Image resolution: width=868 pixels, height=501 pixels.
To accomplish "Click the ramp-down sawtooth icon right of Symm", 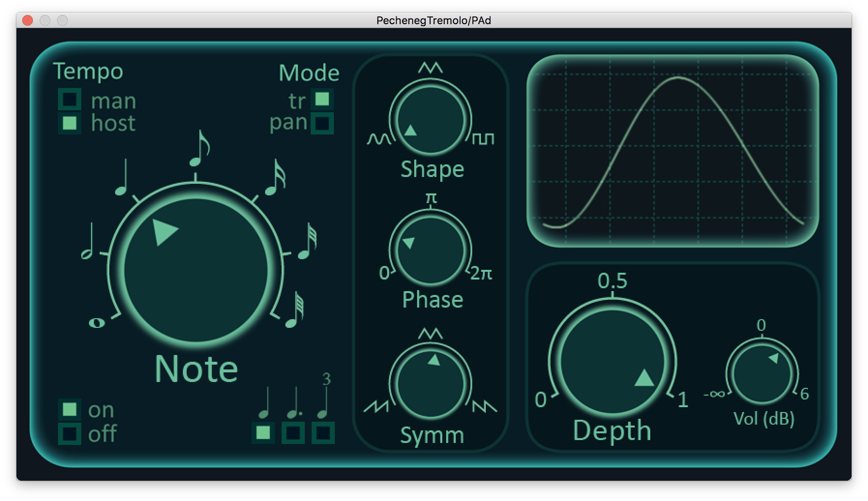I will click(x=484, y=406).
